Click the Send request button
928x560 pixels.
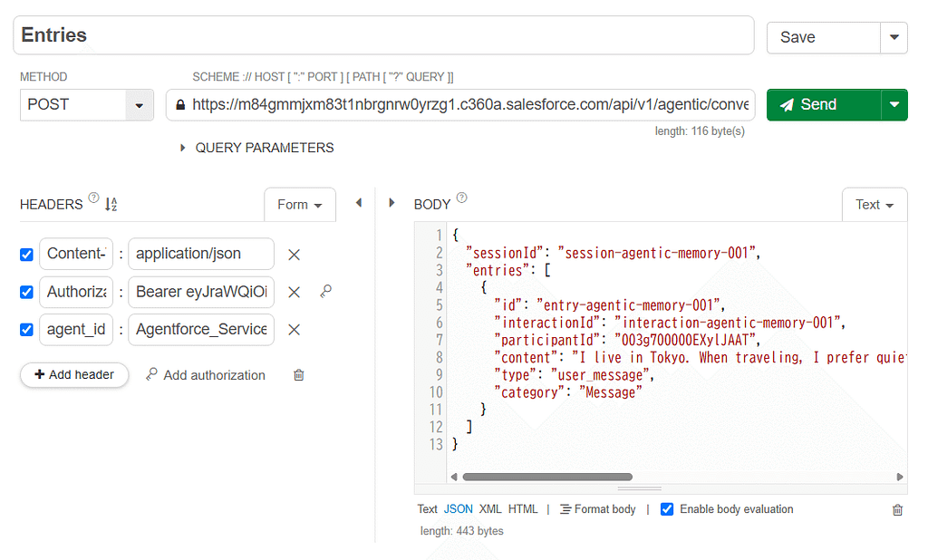[x=823, y=105]
